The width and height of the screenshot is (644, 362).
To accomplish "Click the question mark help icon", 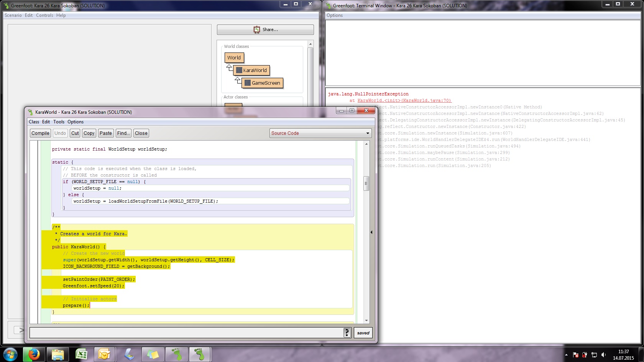I will pos(347,333).
